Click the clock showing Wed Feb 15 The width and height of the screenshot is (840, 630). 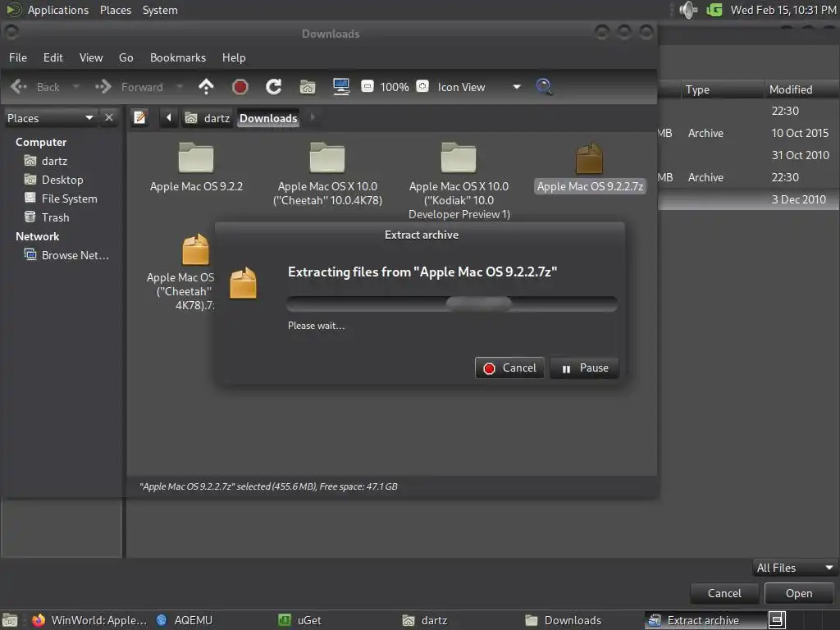tap(783, 10)
